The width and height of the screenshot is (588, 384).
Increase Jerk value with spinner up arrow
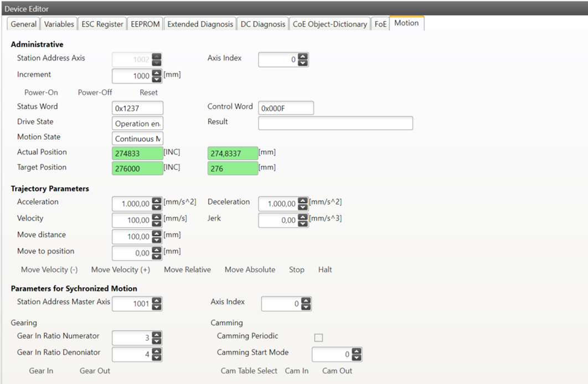click(x=303, y=217)
